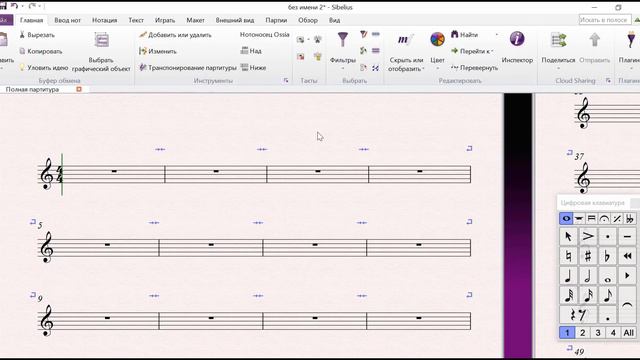Click the Цвет color wheel

[437, 40]
